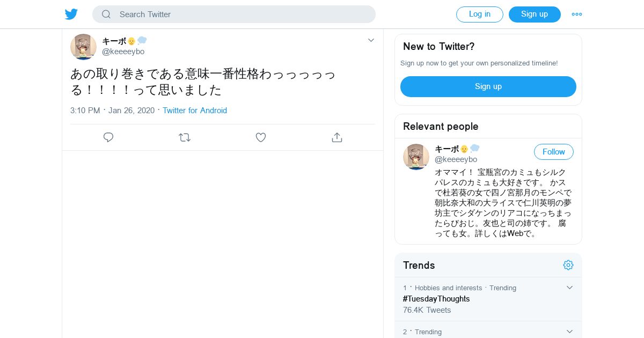
Task: Click the Twitter bird logo
Action: pos(71,14)
